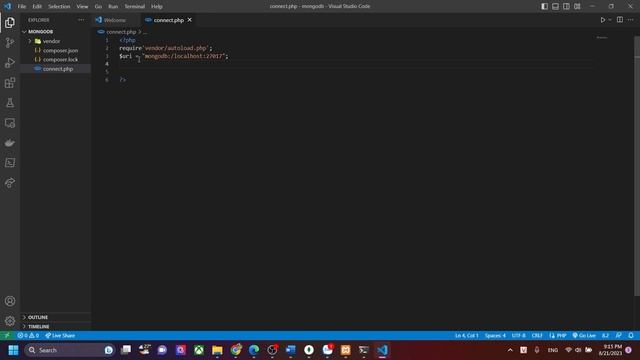Click the remote window indicator in status bar

[7, 336]
